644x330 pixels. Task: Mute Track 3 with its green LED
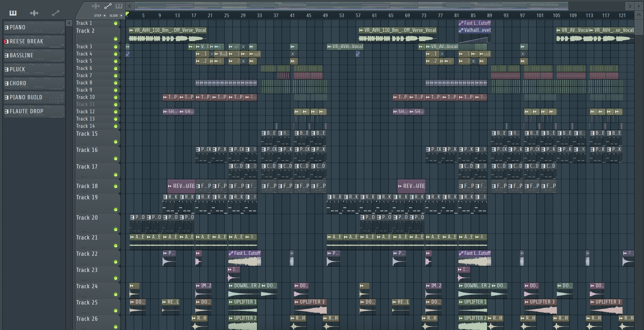click(x=116, y=47)
